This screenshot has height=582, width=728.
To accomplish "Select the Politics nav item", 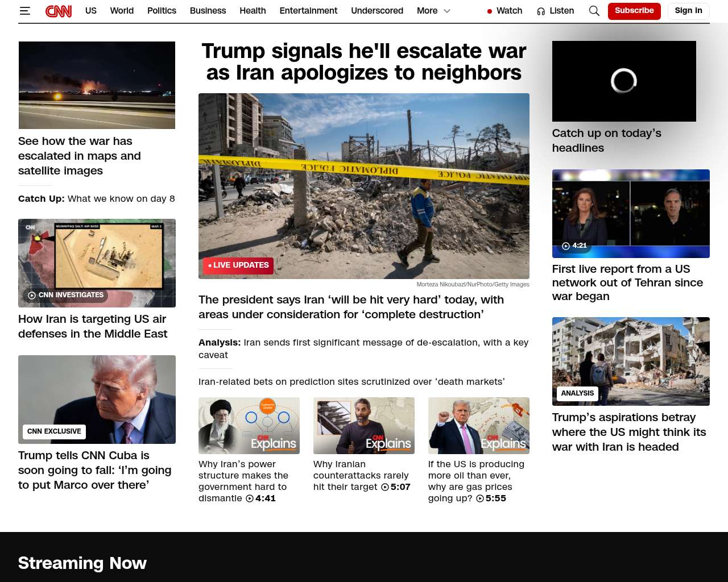I will [x=162, y=11].
